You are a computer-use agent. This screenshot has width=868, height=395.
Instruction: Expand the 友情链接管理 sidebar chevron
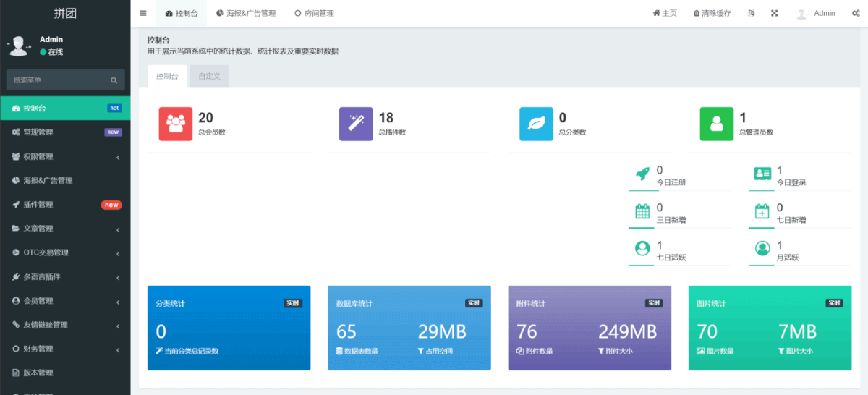[x=118, y=325]
